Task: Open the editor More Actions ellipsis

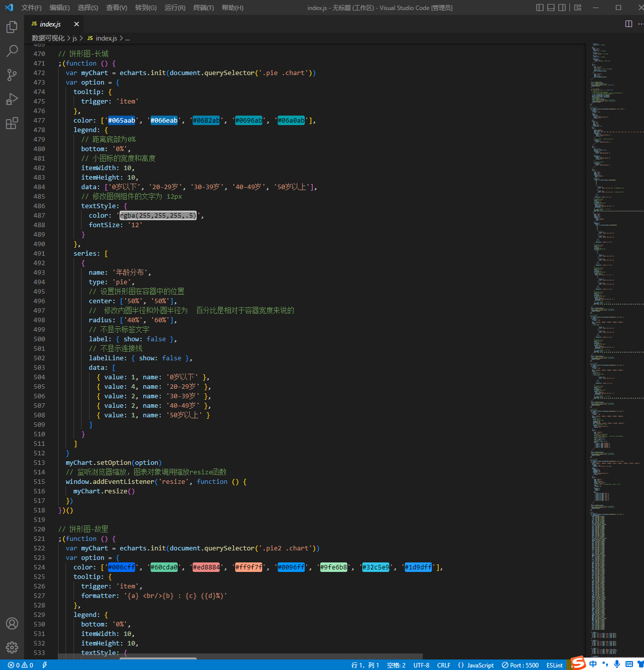Action: pos(641,24)
